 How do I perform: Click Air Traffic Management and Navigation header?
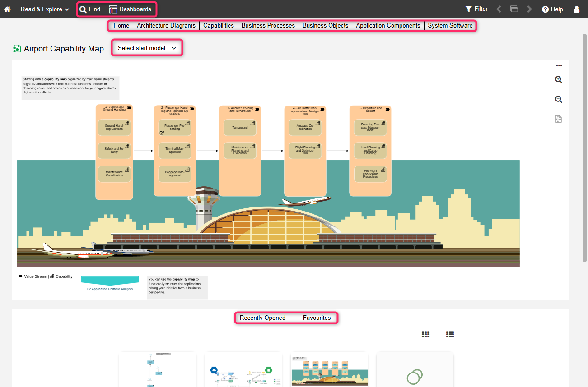[x=305, y=111]
